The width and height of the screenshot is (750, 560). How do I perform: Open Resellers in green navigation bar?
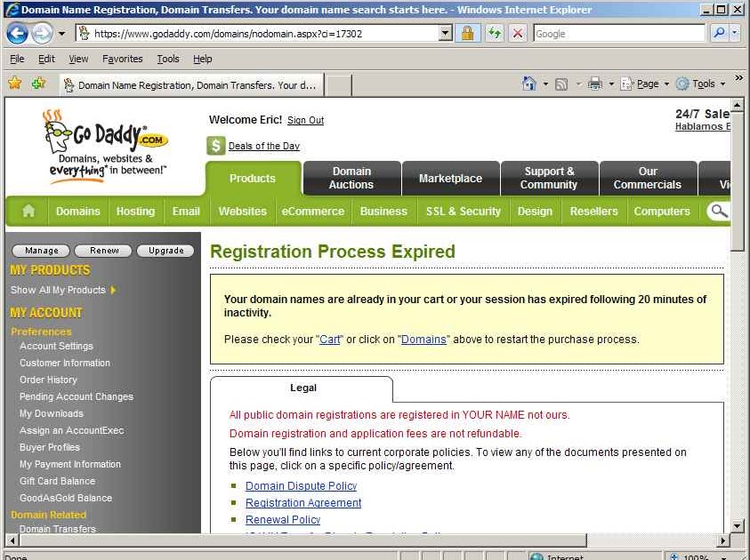(x=593, y=212)
